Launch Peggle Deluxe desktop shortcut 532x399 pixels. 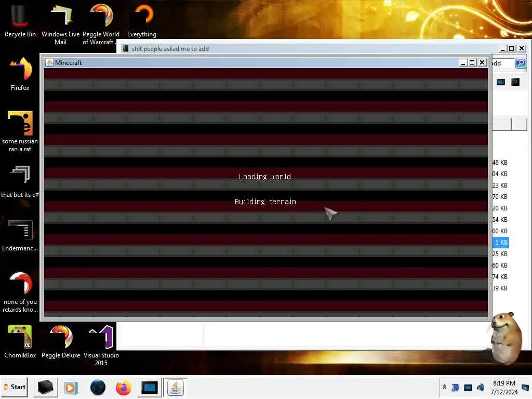pos(61,341)
